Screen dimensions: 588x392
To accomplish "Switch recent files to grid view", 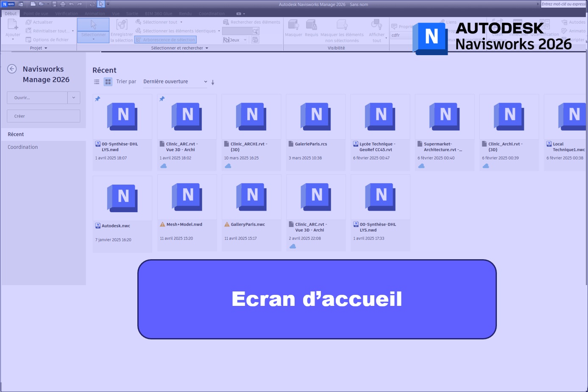I will tap(108, 81).
